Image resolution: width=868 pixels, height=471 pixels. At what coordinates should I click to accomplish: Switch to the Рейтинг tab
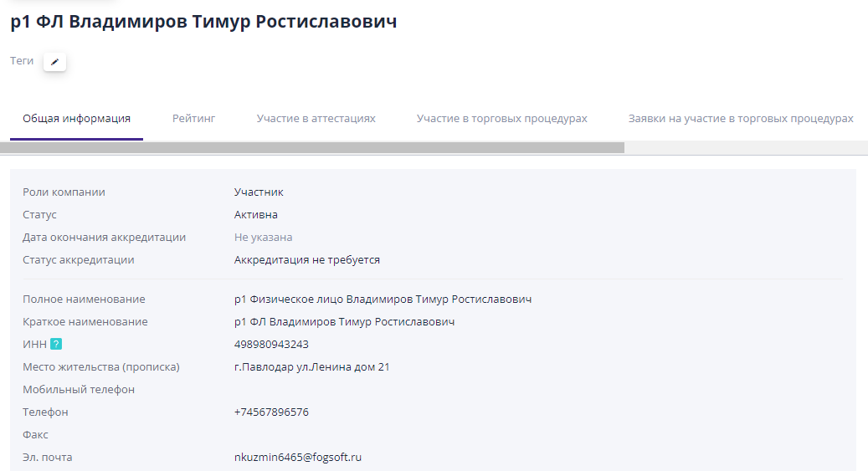click(x=194, y=118)
